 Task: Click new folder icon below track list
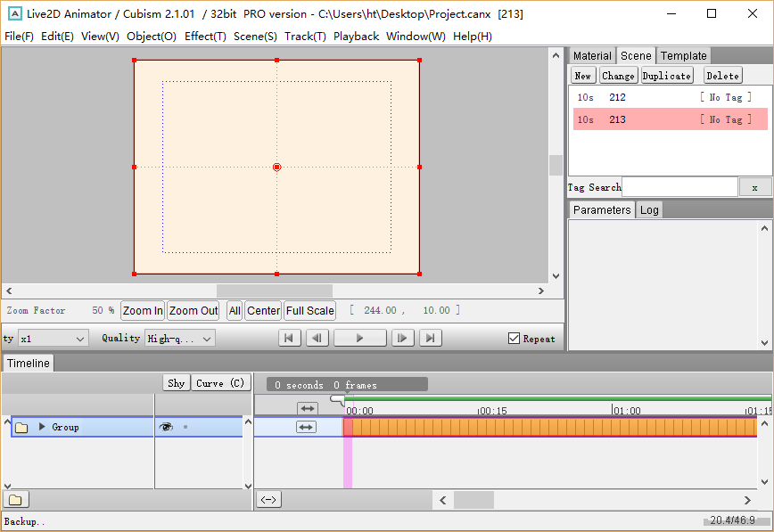16,500
